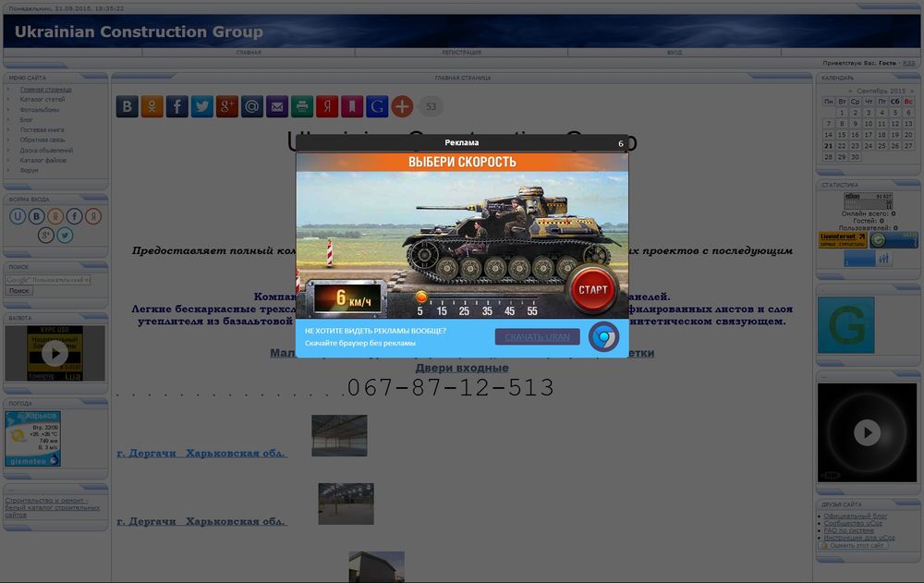Go to next month in calendar
Viewport: 924px width, 583px height.
coord(912,91)
